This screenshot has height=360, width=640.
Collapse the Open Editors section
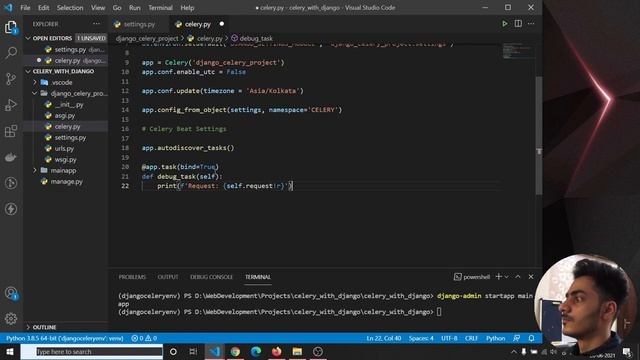[x=28, y=38]
